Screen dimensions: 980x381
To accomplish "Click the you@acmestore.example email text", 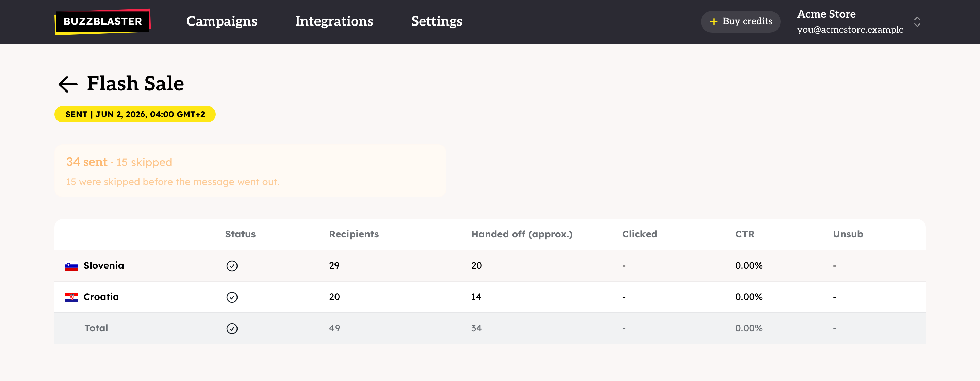I will [850, 29].
